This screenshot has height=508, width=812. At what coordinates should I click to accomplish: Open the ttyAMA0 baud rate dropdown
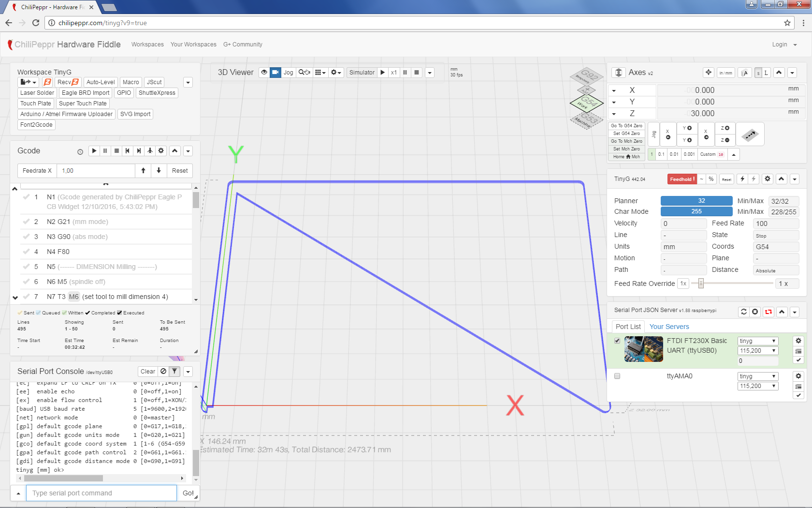pyautogui.click(x=757, y=386)
